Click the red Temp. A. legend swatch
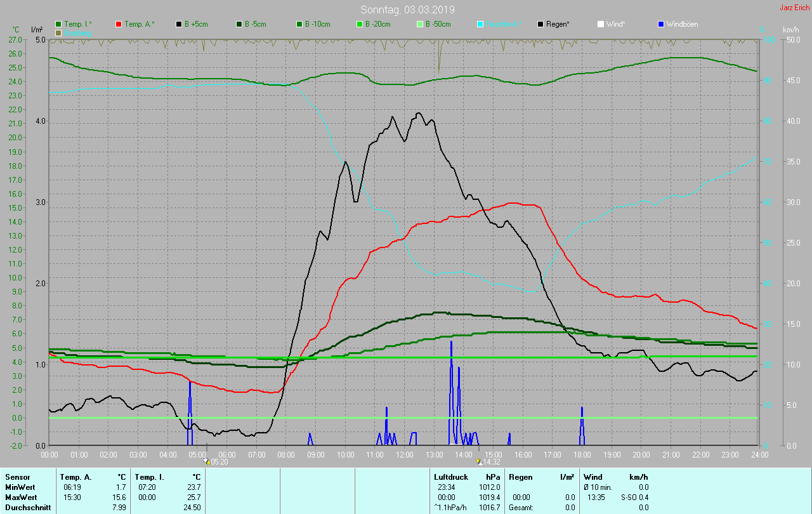Image resolution: width=812 pixels, height=514 pixels. coord(119,24)
